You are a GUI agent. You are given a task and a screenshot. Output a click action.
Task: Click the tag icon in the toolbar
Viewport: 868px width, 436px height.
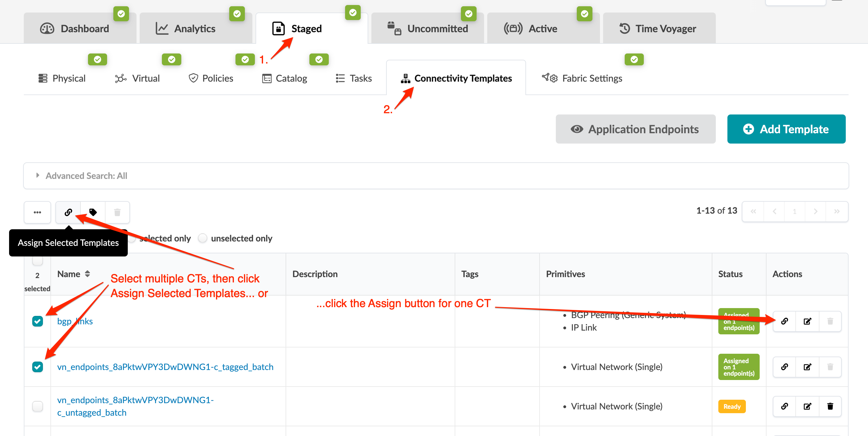(93, 212)
